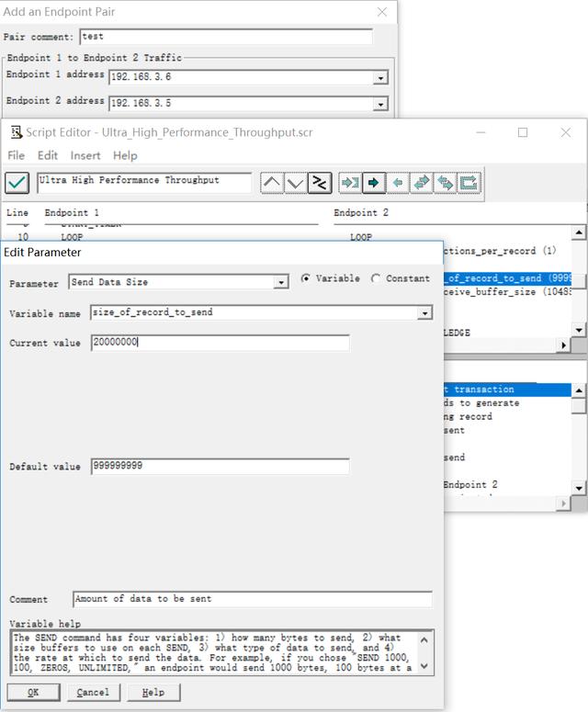Open the Parameter dropdown showing Send Data Size
Viewport: 588px width, 712px height.
[x=281, y=283]
